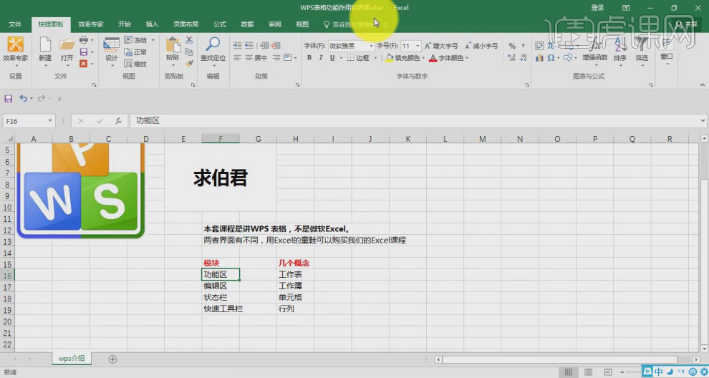Click the purple save icon in 文件 group
The width and height of the screenshot is (709, 378).
point(84,52)
